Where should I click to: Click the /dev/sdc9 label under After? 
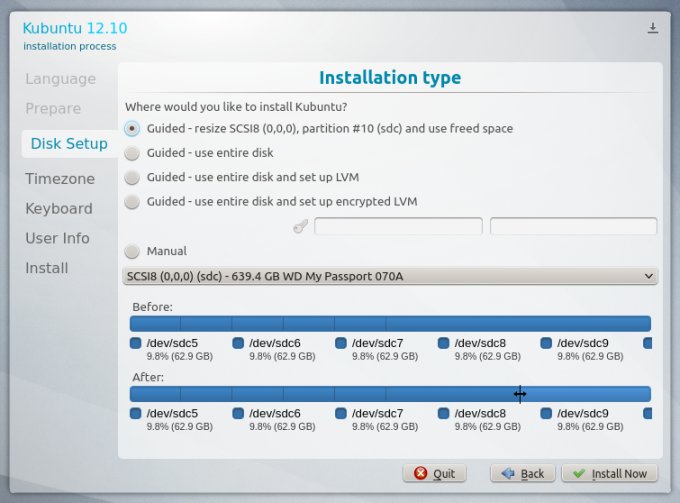(x=583, y=413)
